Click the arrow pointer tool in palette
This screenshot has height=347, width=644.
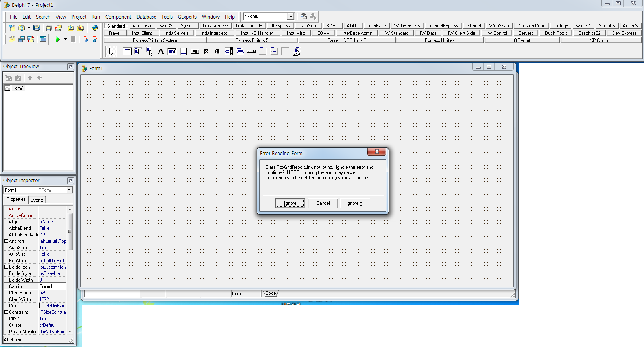click(111, 51)
